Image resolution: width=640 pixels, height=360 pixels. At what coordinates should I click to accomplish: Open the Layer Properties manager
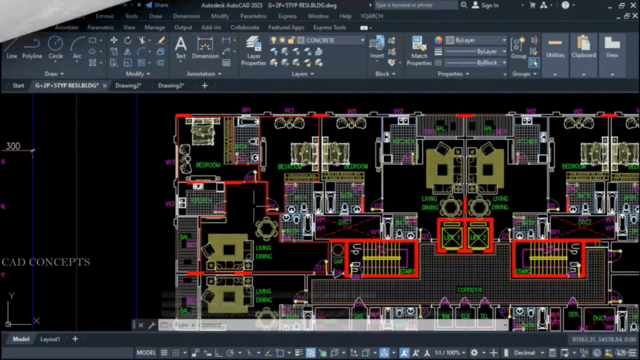(253, 51)
